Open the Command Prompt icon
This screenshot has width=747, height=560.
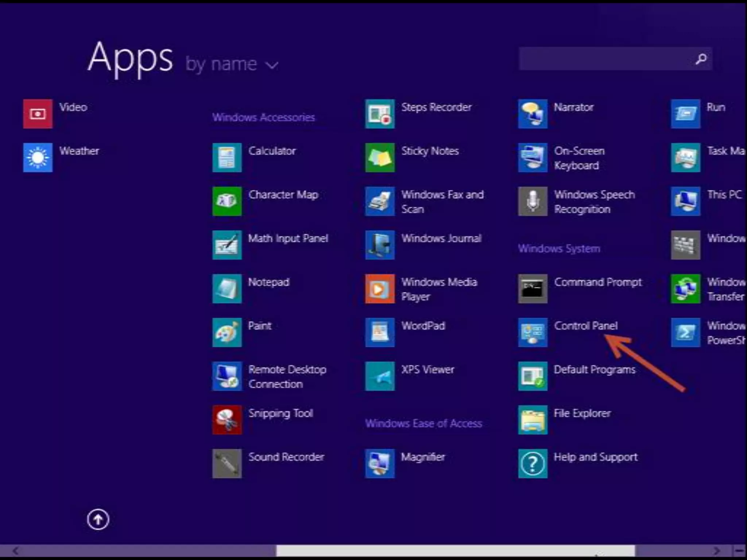(x=533, y=289)
